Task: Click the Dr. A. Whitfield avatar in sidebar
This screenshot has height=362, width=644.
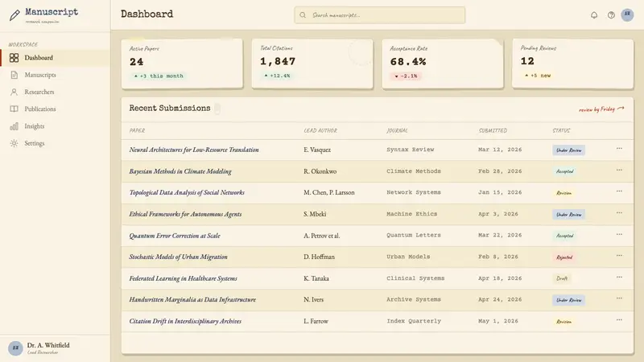Action: (15, 348)
